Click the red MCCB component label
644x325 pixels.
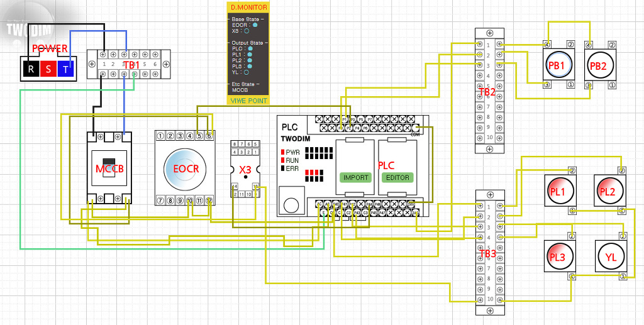click(x=109, y=168)
